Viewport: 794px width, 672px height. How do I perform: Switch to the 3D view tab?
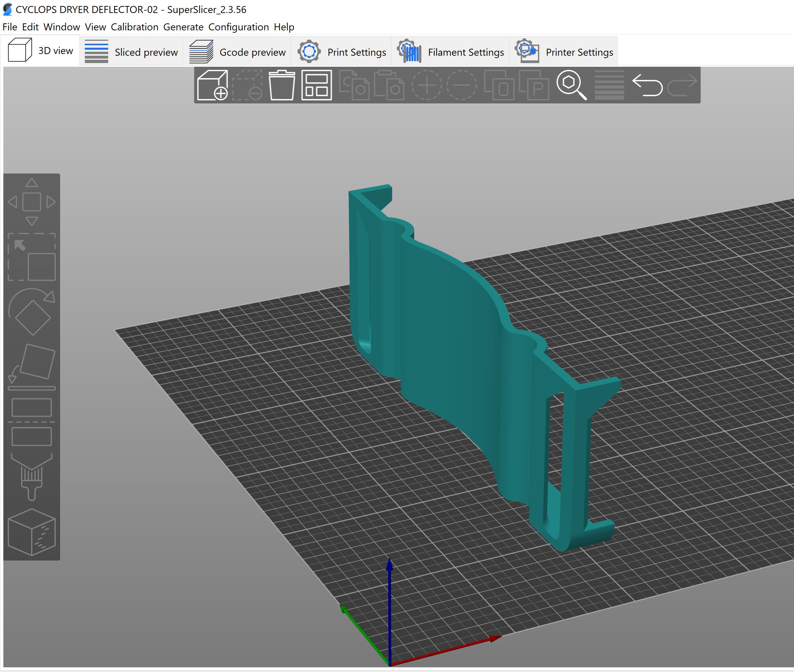tap(40, 50)
